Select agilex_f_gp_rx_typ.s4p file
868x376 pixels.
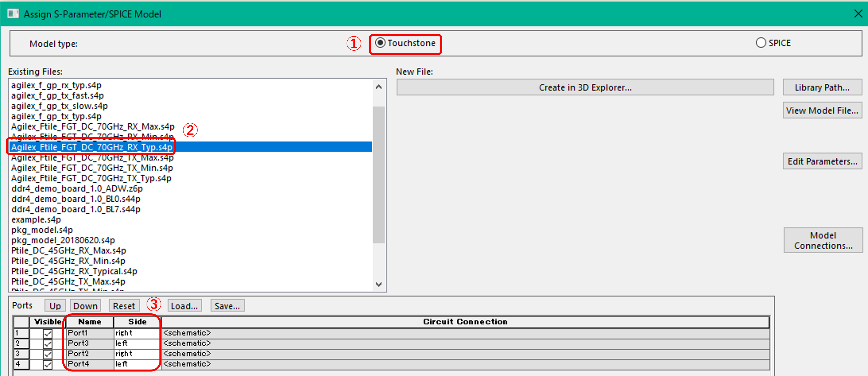point(56,85)
